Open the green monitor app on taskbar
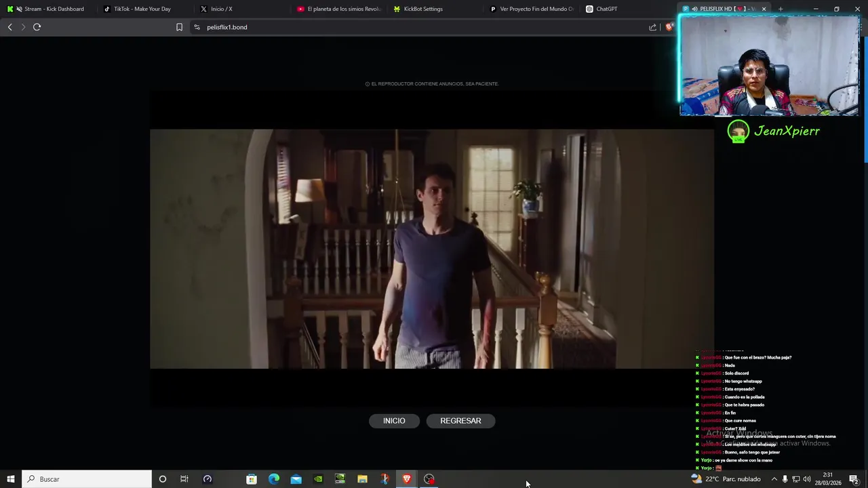Screen dimensions: 868x488 pyautogui.click(x=340, y=479)
